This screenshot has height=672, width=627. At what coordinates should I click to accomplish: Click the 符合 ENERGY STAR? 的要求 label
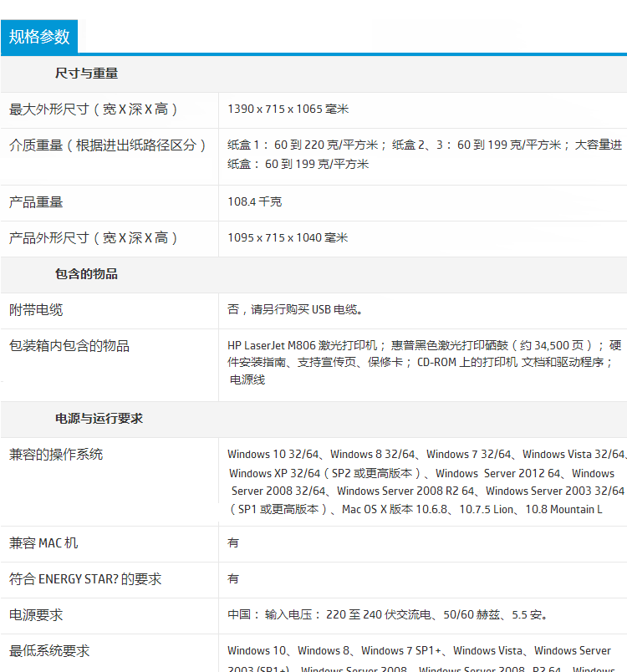coord(85,579)
